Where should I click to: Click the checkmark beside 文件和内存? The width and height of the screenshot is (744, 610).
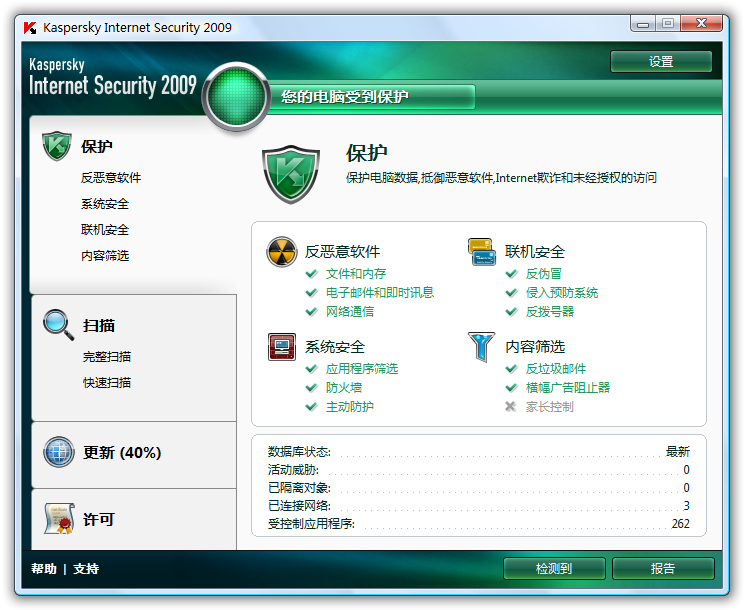[x=311, y=274]
